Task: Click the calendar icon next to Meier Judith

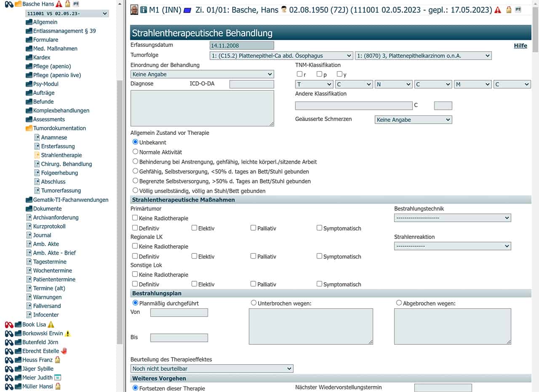Action: 58,377
